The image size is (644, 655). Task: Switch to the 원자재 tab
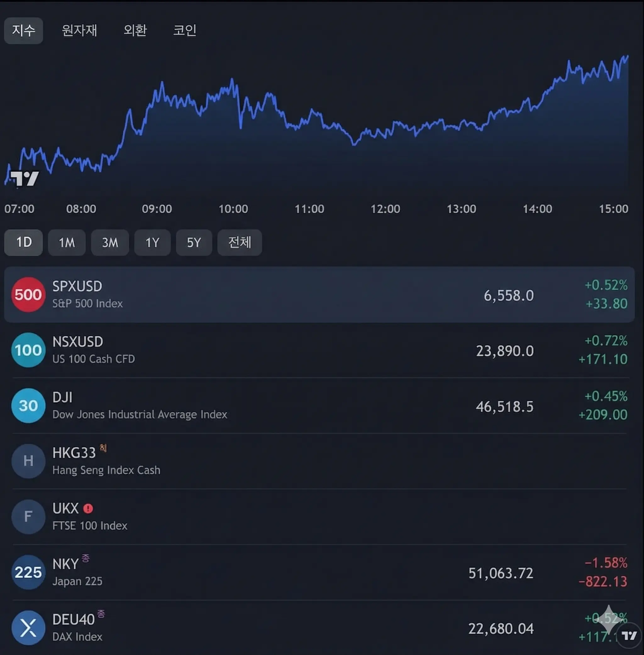pos(80,30)
